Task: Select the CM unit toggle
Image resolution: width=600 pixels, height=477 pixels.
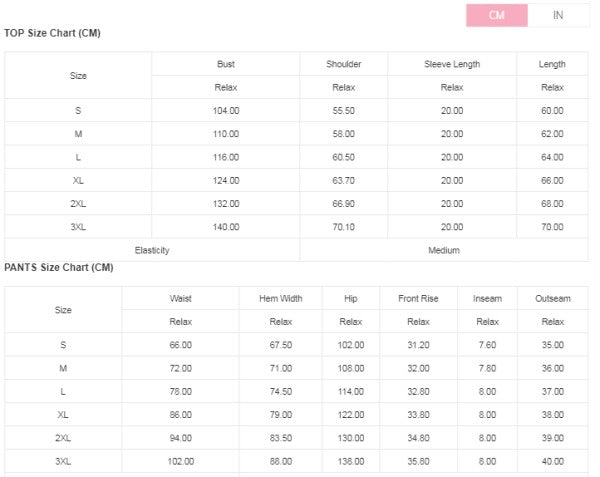Action: [x=497, y=15]
